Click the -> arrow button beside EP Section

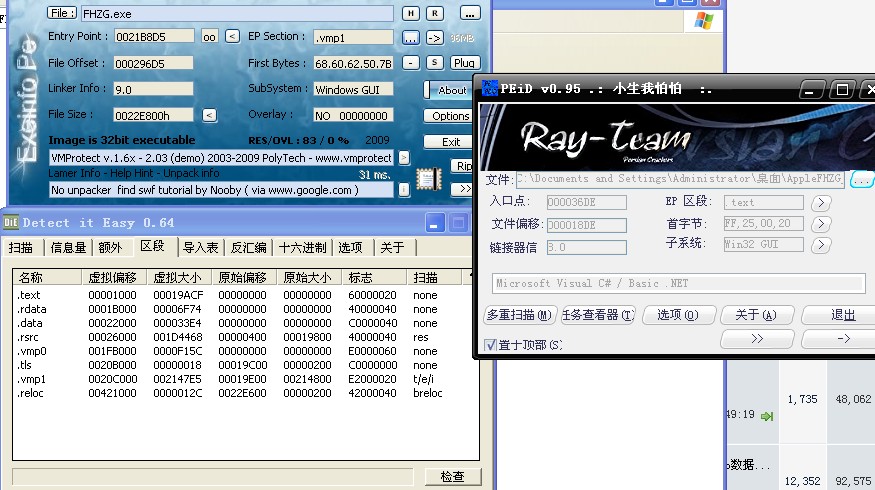[434, 38]
